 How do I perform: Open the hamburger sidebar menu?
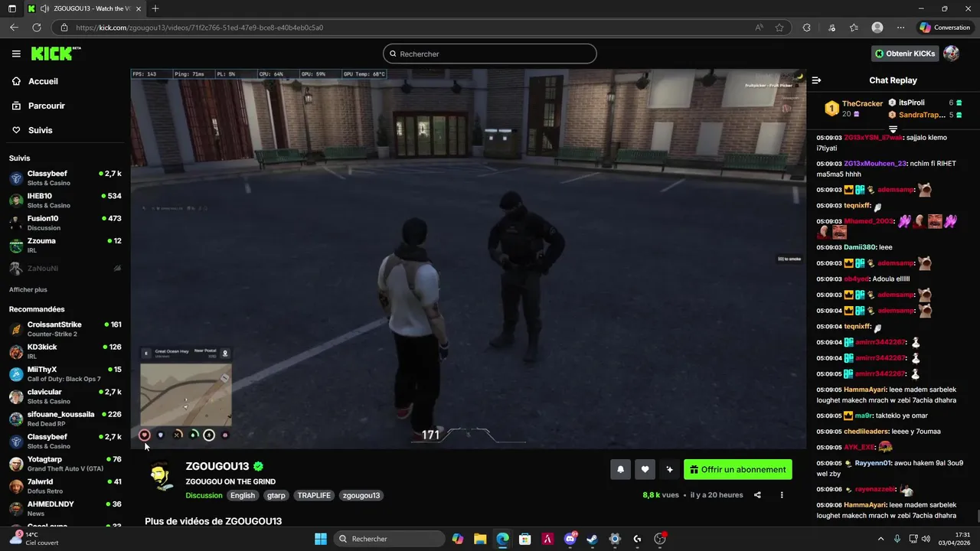point(16,54)
